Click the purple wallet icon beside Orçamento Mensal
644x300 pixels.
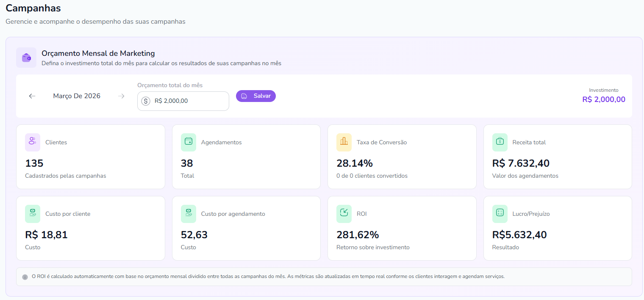point(26,58)
